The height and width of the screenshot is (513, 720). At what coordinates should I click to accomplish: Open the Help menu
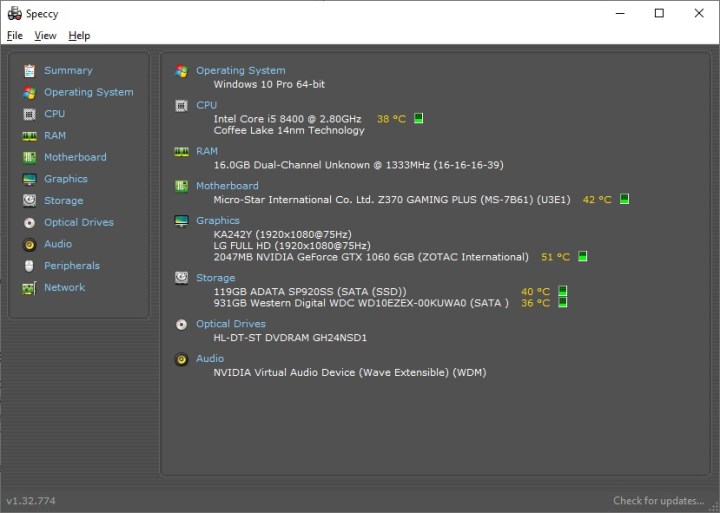[x=79, y=36]
